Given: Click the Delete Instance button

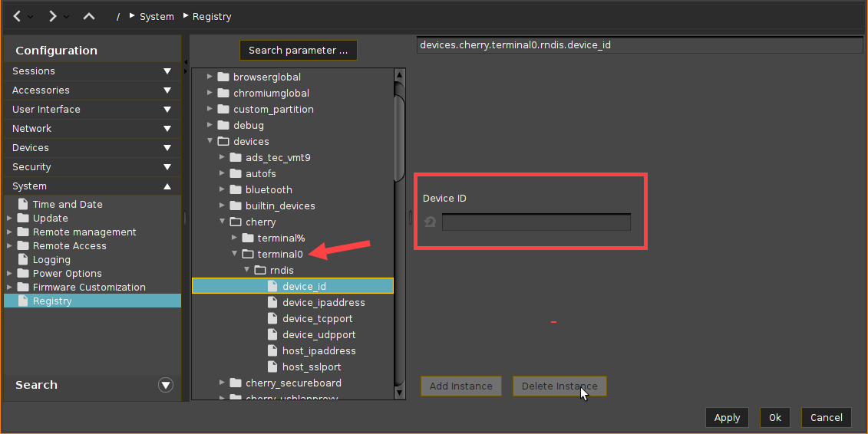Looking at the screenshot, I should click(x=559, y=386).
